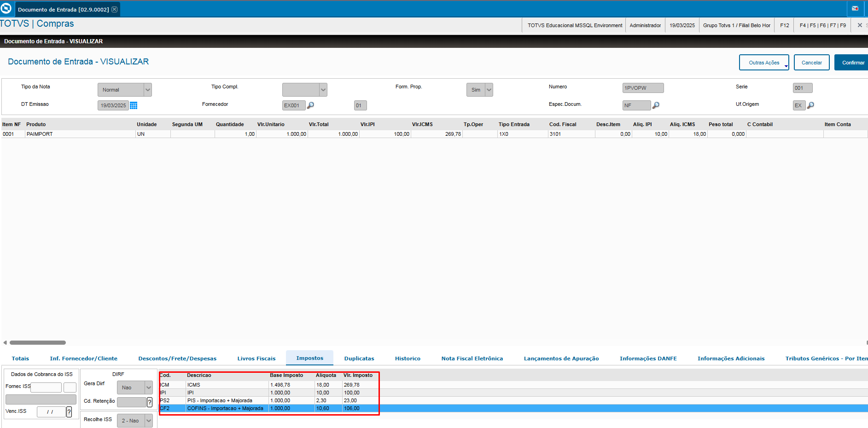The height and width of the screenshot is (428, 868).
Task: Close the top bar with X
Action: 860,25
